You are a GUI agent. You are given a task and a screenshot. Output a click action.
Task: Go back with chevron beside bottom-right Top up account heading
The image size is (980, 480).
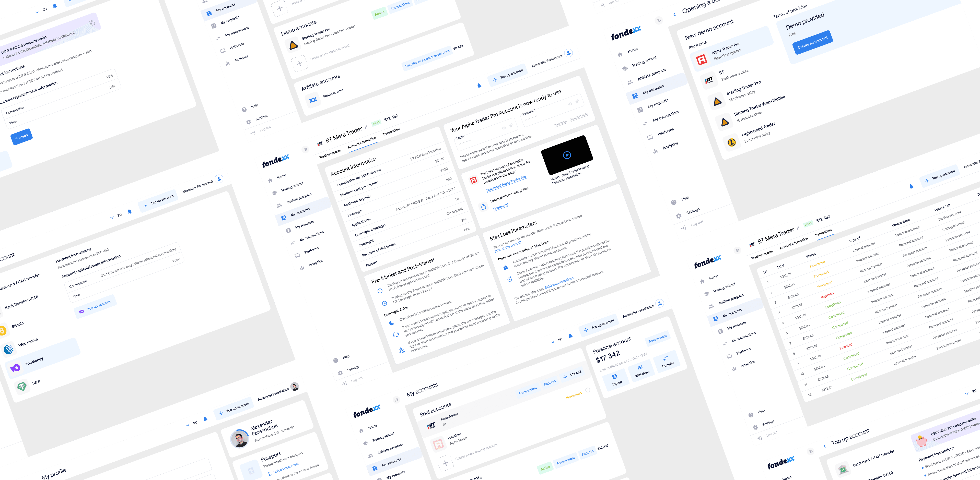[x=825, y=446]
